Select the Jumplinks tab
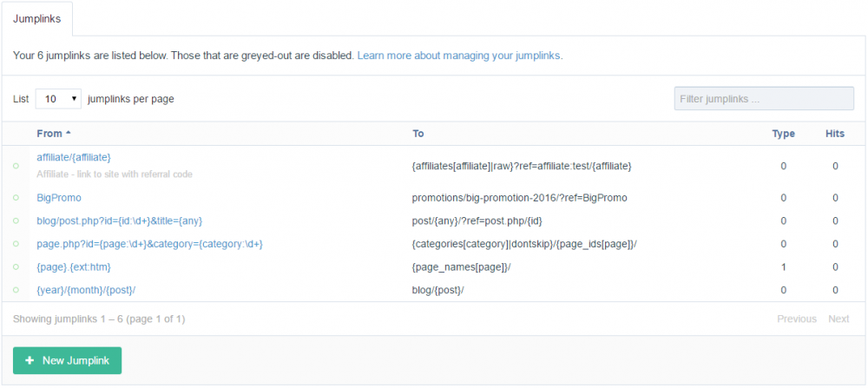 coord(37,18)
